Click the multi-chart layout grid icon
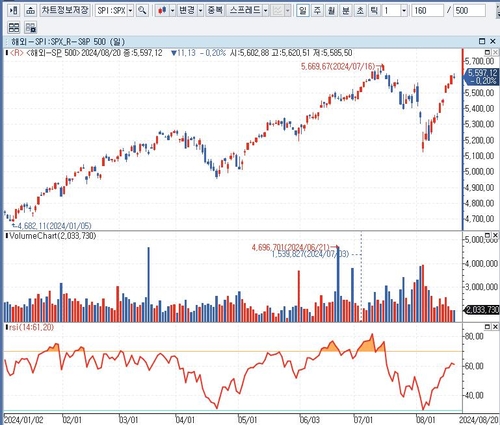Image resolution: width=500 pixels, height=425 pixels. tap(14, 27)
